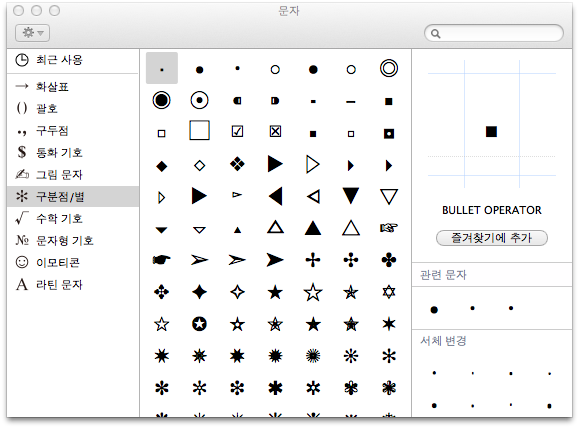
Task: Select the large white right-pointing triangle
Action: coord(313,164)
